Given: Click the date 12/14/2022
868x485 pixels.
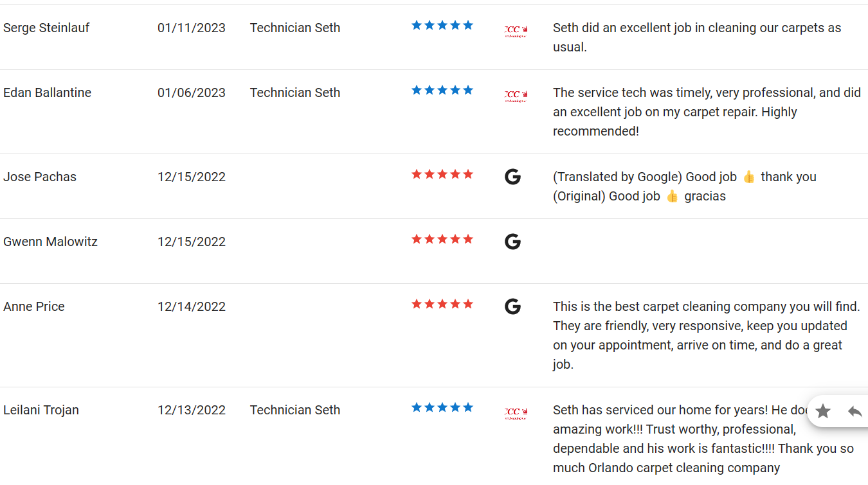Looking at the screenshot, I should (x=192, y=306).
